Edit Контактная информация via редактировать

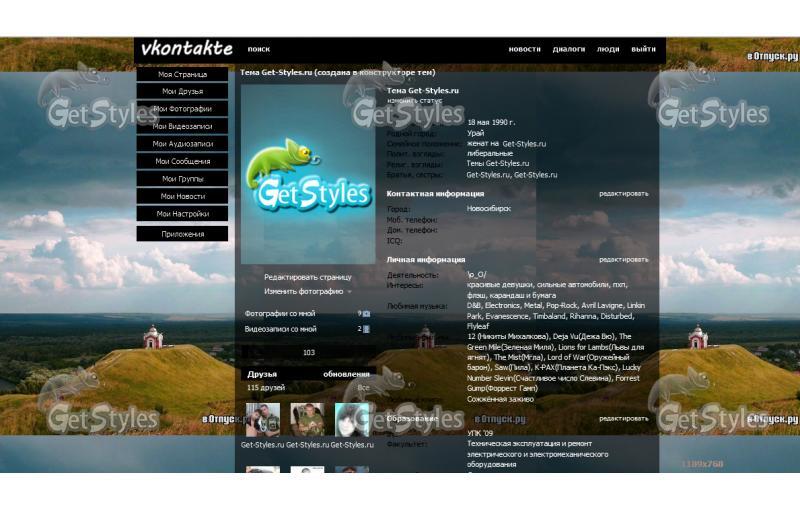(x=623, y=193)
